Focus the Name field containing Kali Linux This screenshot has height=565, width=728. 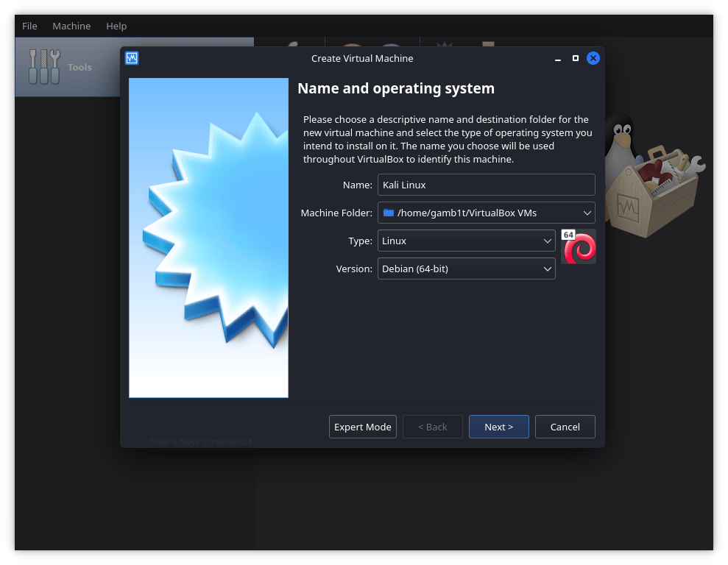[x=486, y=185]
